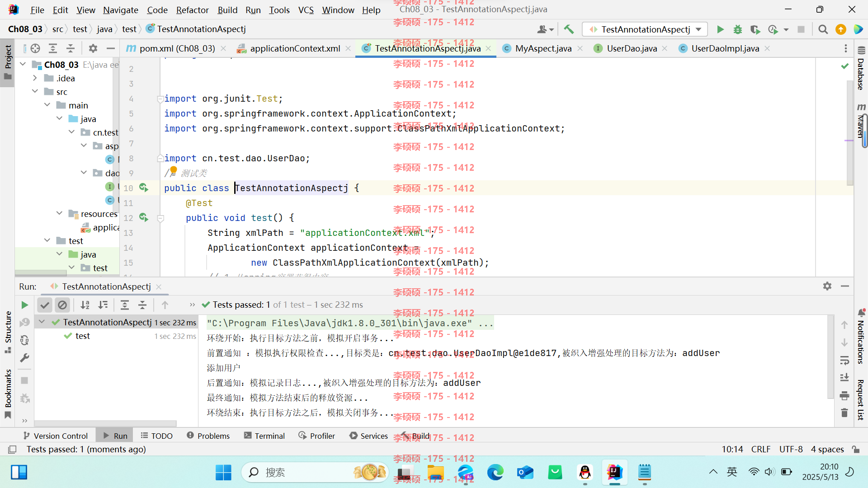868x488 pixels.
Task: Clear console with trash icon
Action: (844, 413)
